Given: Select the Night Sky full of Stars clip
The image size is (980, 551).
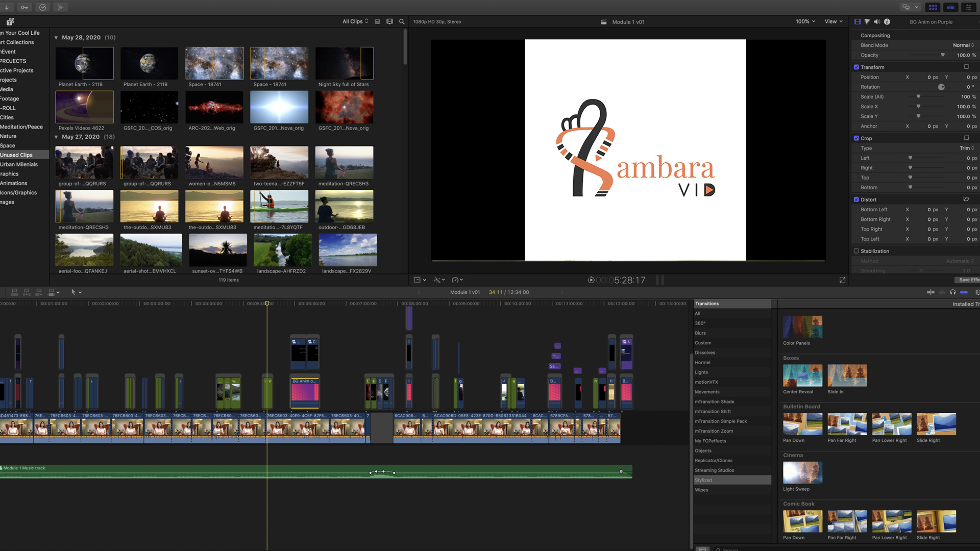Looking at the screenshot, I should (x=344, y=63).
